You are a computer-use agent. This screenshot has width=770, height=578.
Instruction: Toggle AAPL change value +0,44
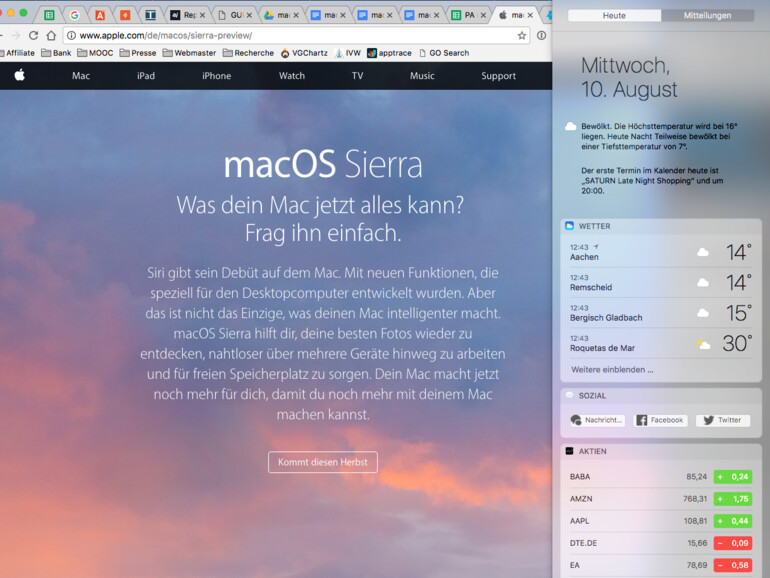tap(733, 521)
